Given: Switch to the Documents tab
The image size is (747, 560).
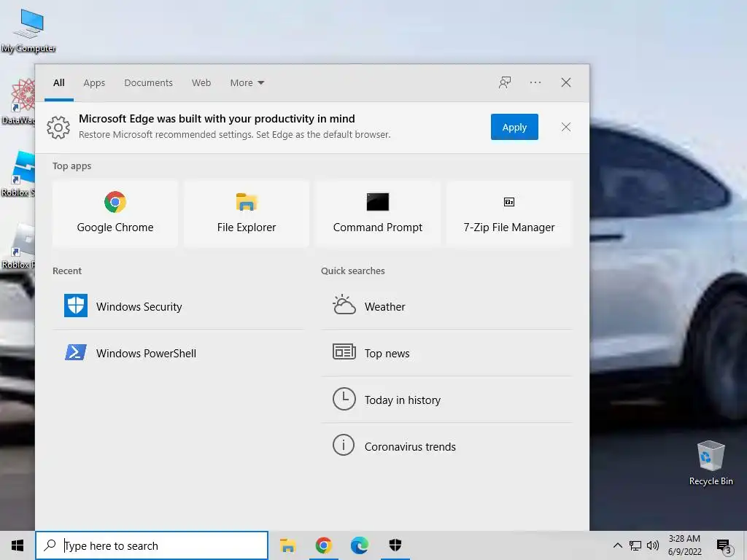Looking at the screenshot, I should click(x=148, y=82).
